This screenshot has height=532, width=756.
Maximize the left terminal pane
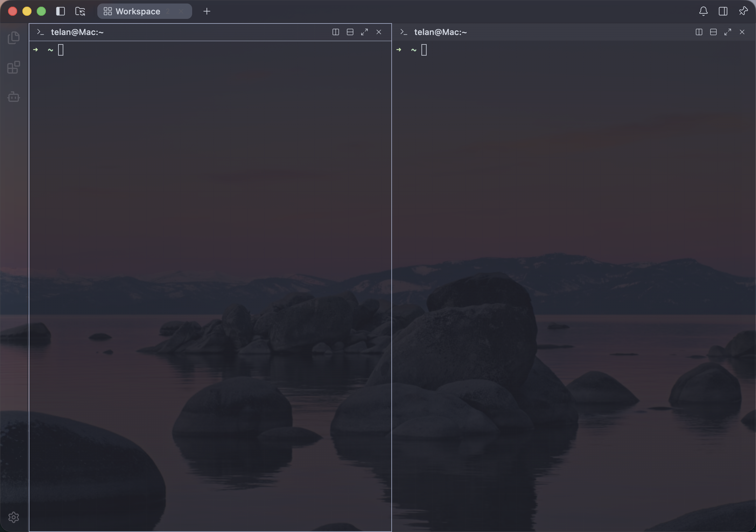click(x=364, y=32)
